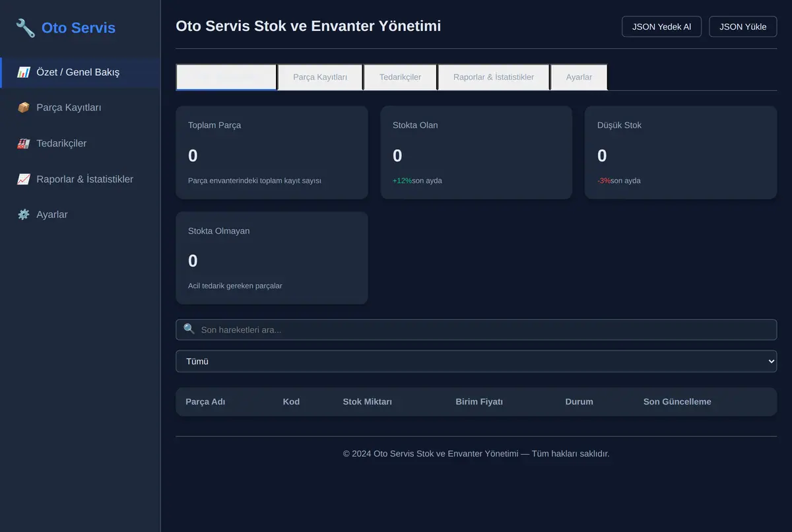Go to Parça Kayıtları in the sidebar
Viewport: 792px width, 532px height.
coord(80,108)
